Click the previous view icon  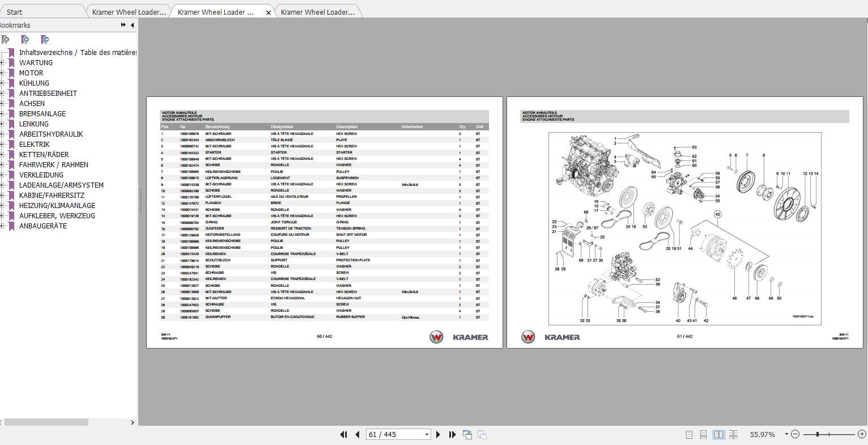click(467, 434)
